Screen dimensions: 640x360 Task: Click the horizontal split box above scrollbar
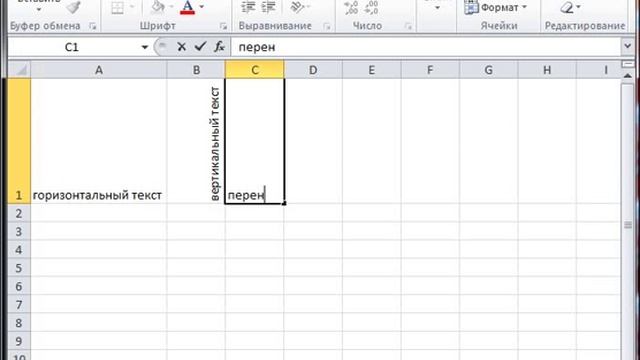[x=628, y=64]
